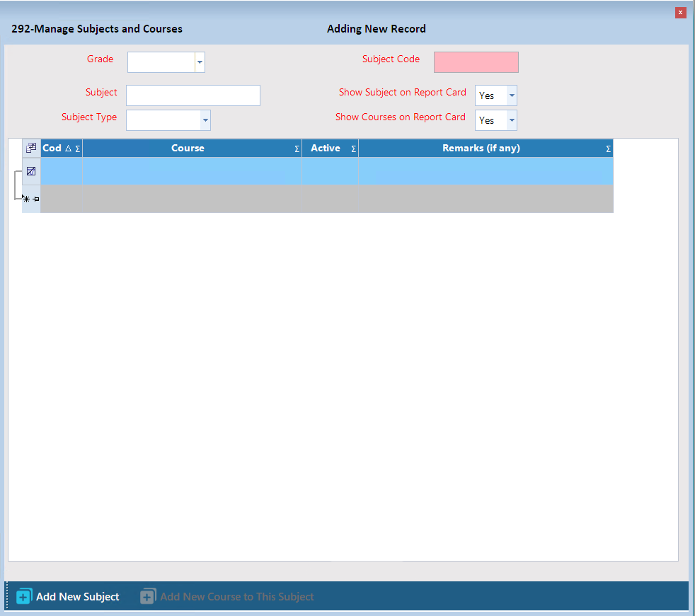The image size is (695, 616).
Task: Open Show Subject on Report Card dropdown
Action: pos(512,95)
